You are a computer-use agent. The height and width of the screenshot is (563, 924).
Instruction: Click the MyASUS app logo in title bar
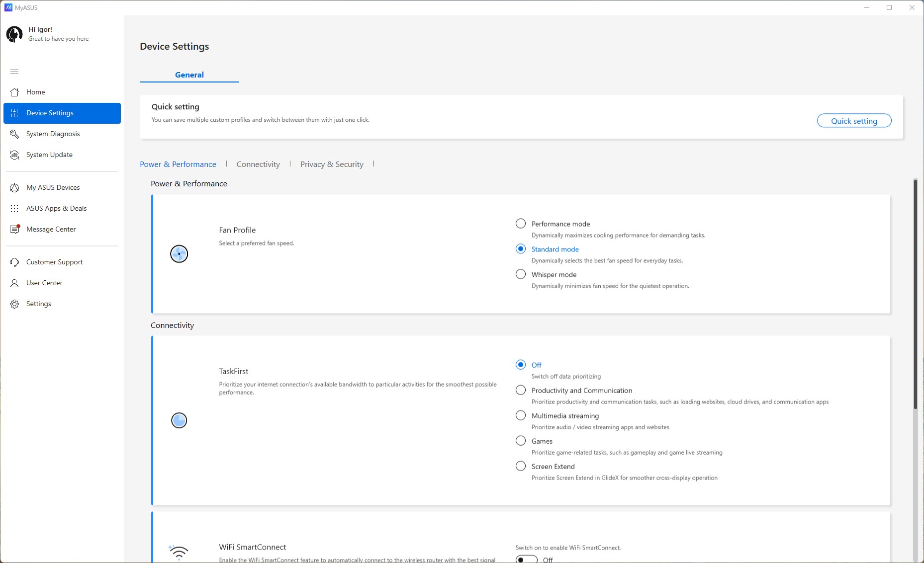[8, 7]
